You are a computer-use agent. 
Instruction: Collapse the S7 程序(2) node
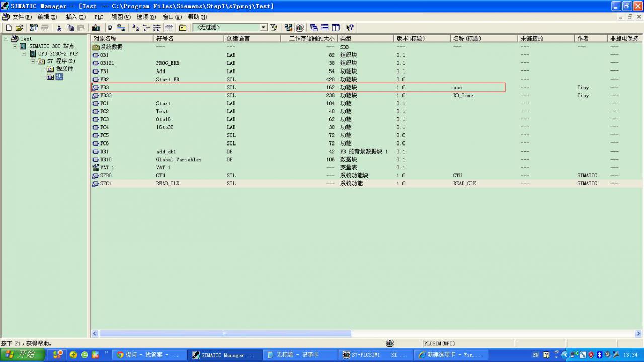coord(33,61)
